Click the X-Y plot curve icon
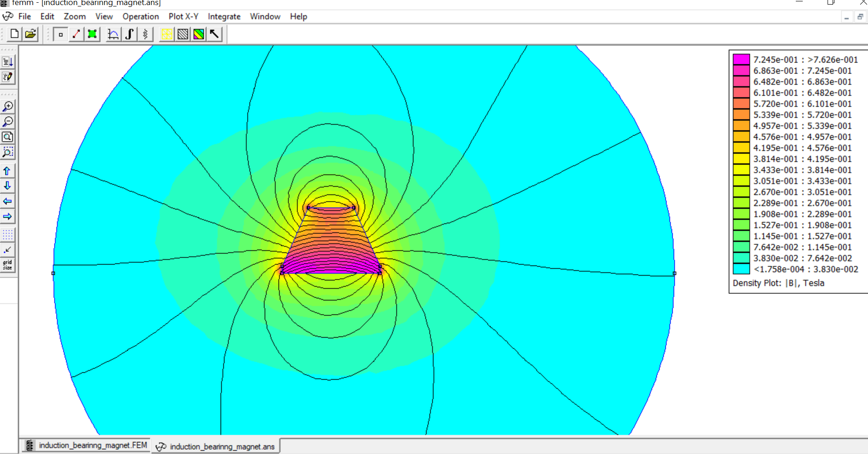This screenshot has height=454, width=868. [x=113, y=34]
